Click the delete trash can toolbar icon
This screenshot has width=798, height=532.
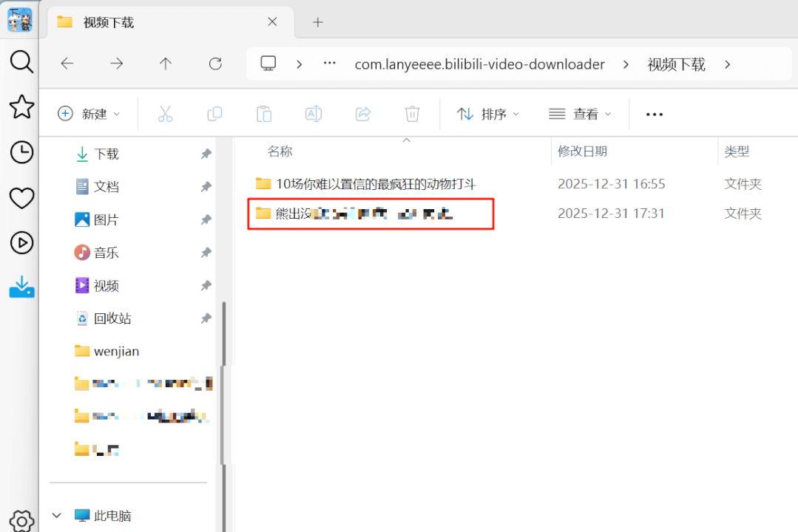[412, 114]
